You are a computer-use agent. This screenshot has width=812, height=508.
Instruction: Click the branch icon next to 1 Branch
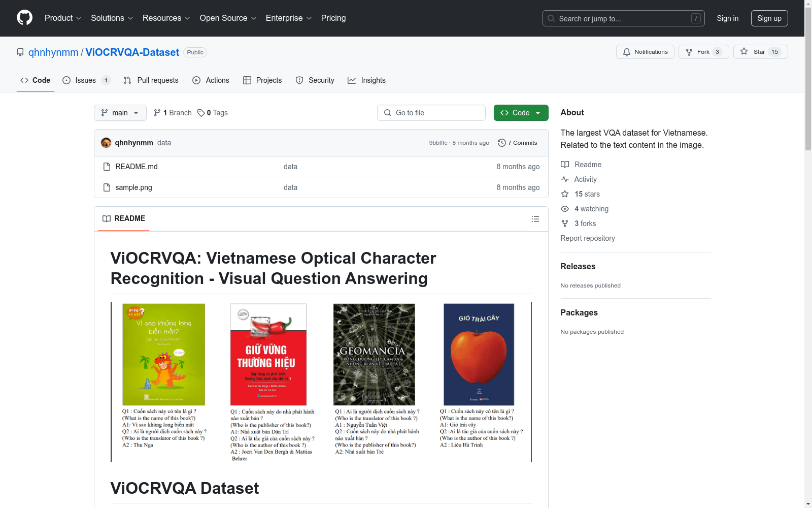(x=157, y=113)
